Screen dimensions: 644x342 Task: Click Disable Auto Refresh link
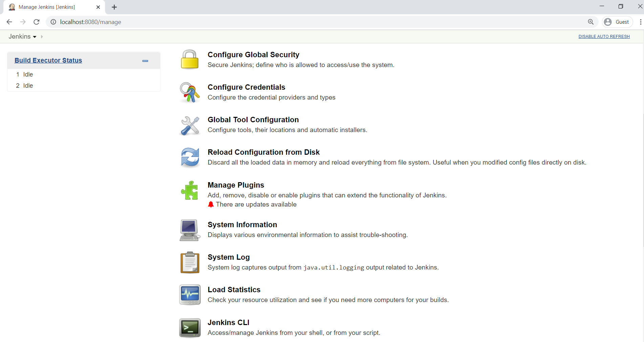(x=604, y=37)
